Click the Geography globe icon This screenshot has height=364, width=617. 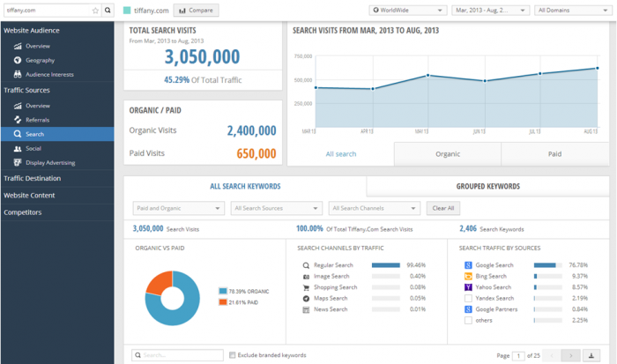[x=18, y=60]
